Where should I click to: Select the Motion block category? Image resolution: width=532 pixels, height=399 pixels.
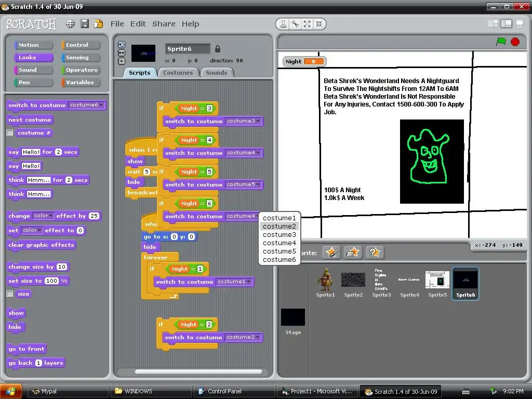(x=33, y=45)
